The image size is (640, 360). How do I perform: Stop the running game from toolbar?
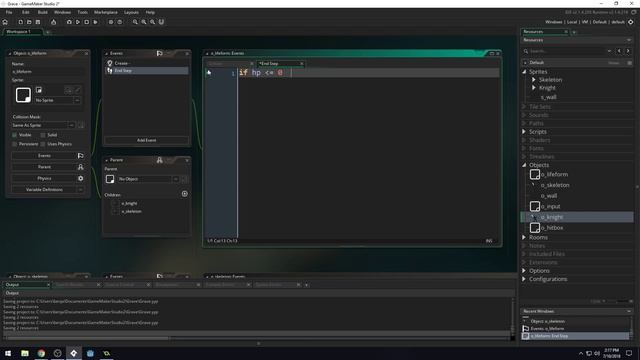point(87,22)
